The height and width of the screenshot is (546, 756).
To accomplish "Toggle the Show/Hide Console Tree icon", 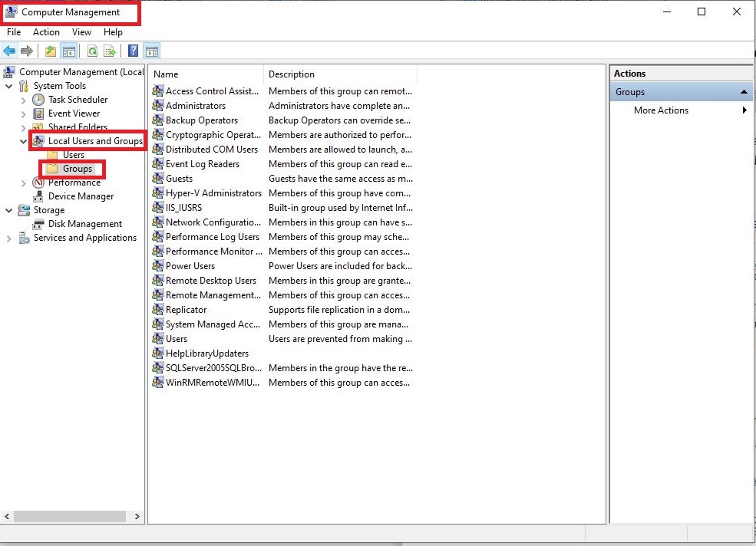I will click(x=69, y=51).
